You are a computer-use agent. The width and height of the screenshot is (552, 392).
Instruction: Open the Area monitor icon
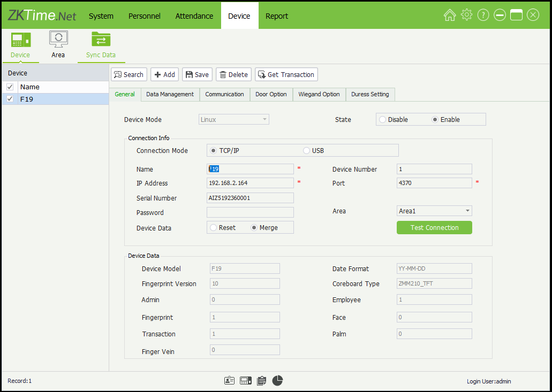(58, 40)
